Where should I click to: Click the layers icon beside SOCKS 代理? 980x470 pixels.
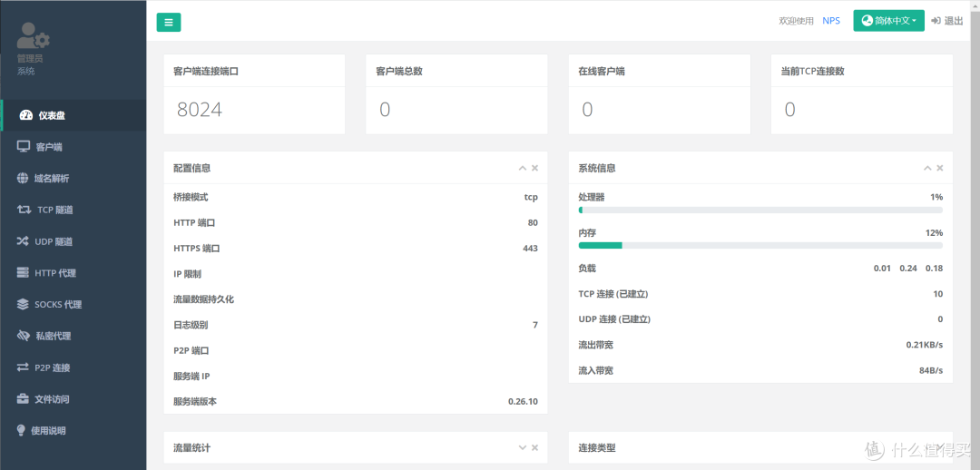23,304
